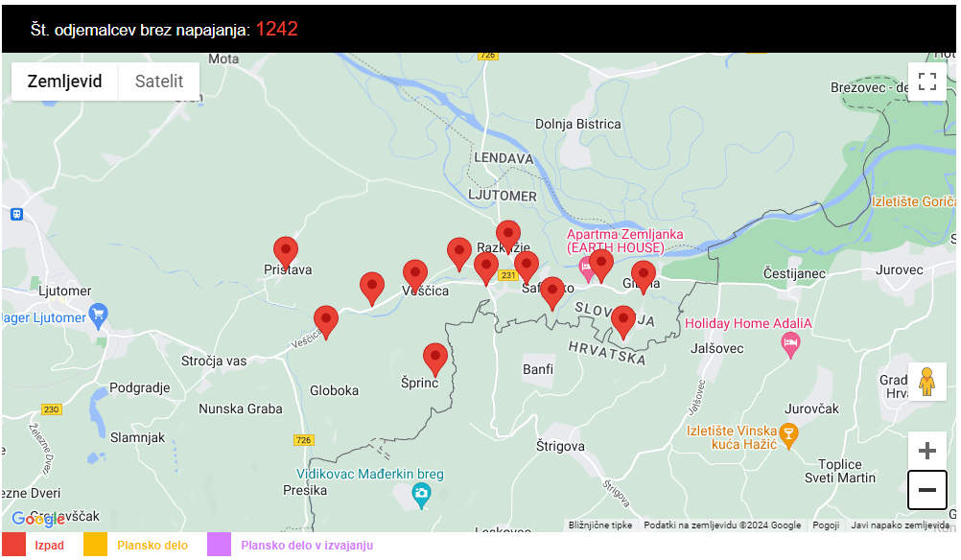961x560 pixels.
Task: Click the Banfi village label
Action: 538,369
